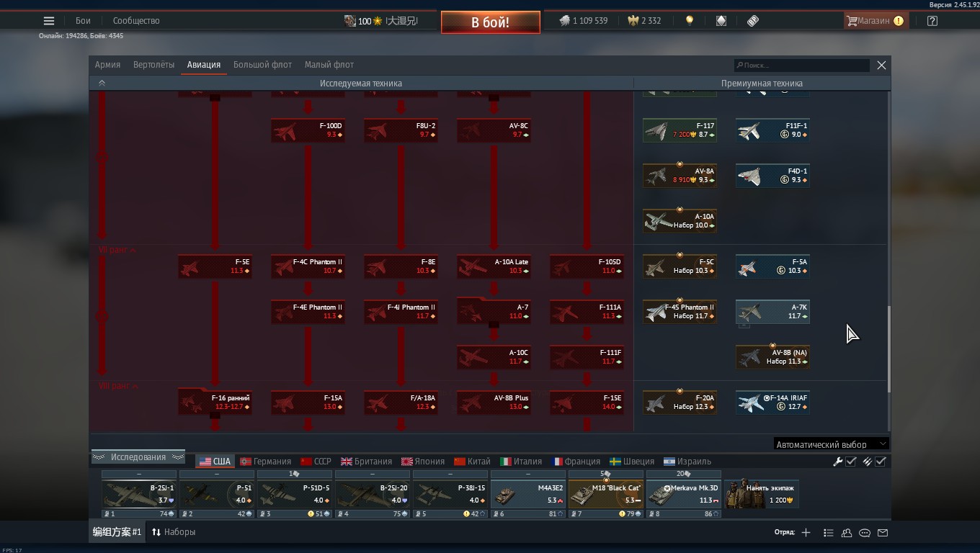Click the Silver Lions balance 1 109 539

pyautogui.click(x=583, y=21)
